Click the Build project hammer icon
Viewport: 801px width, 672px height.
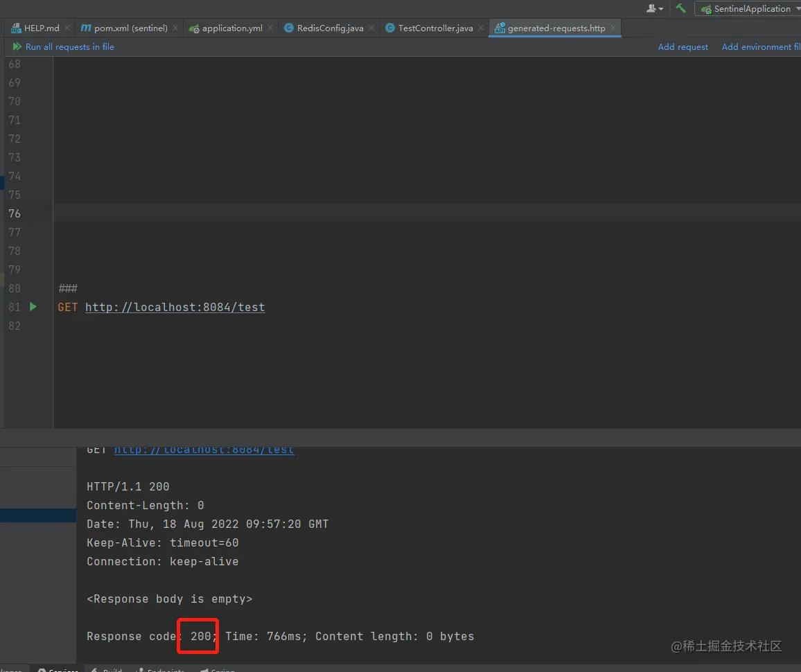tap(680, 8)
